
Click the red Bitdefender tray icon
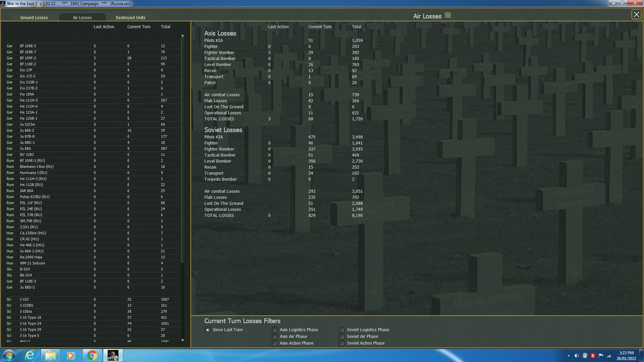[x=593, y=356]
